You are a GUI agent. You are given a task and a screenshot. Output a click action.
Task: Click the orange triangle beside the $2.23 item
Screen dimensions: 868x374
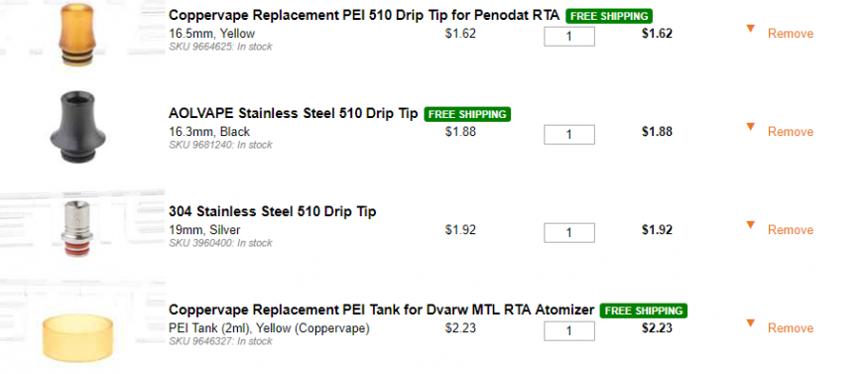click(751, 323)
